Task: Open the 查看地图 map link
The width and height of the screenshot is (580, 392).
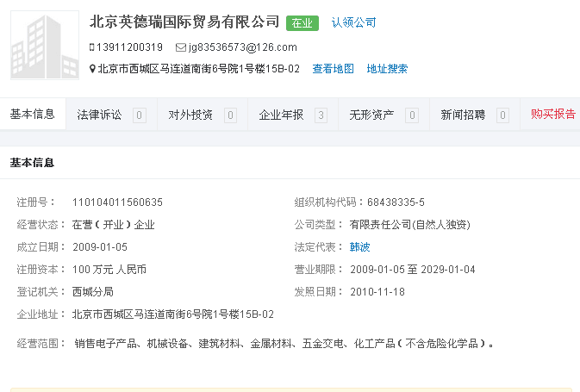Action: 333,69
